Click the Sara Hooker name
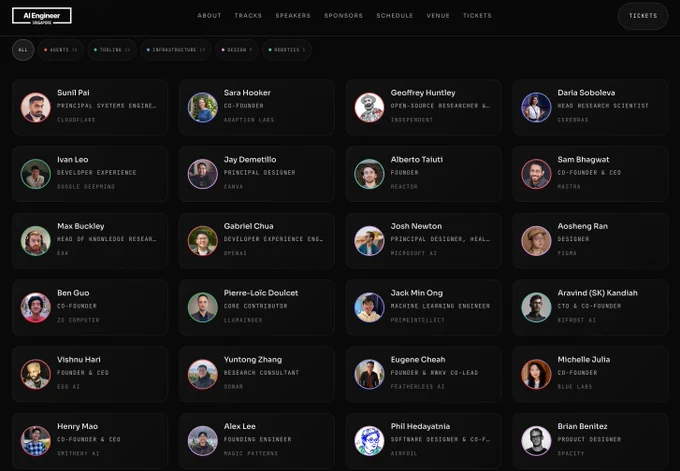This screenshot has height=471, width=680. (247, 92)
